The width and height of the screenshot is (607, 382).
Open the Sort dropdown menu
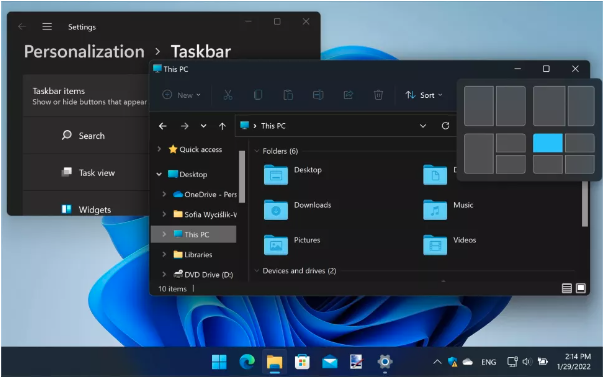point(424,95)
